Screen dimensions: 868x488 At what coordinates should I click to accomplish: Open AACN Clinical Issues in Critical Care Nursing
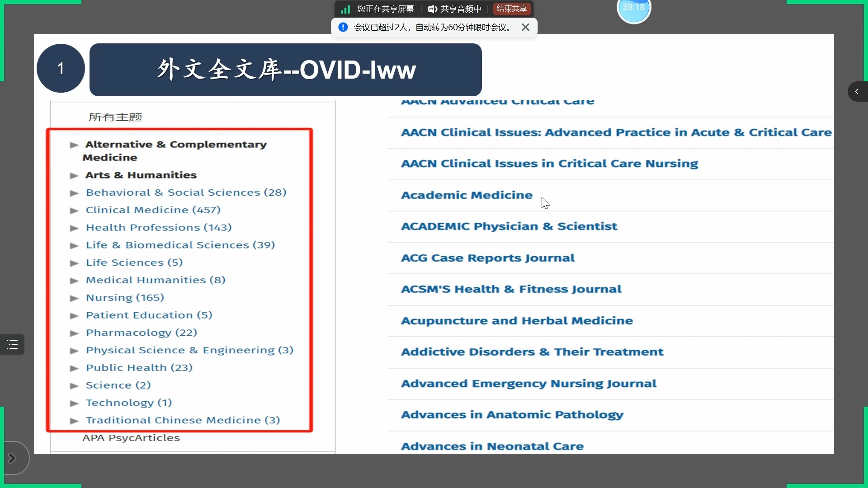pos(549,164)
